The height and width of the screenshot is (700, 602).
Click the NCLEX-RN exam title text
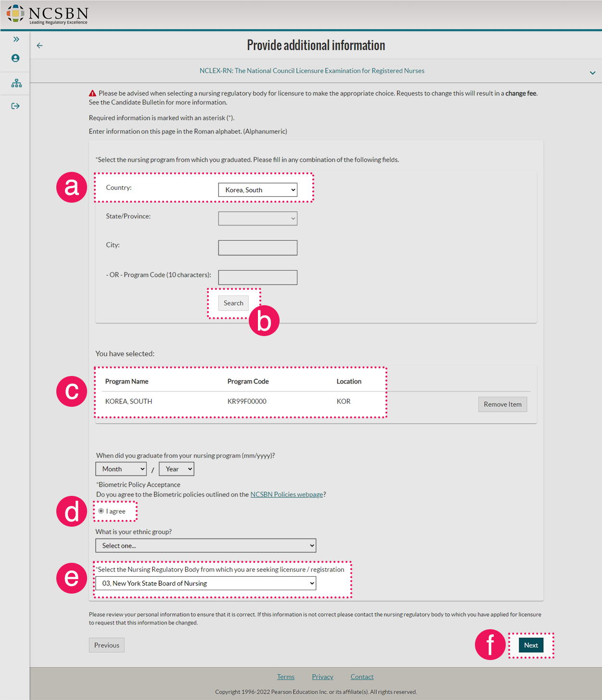pos(312,71)
